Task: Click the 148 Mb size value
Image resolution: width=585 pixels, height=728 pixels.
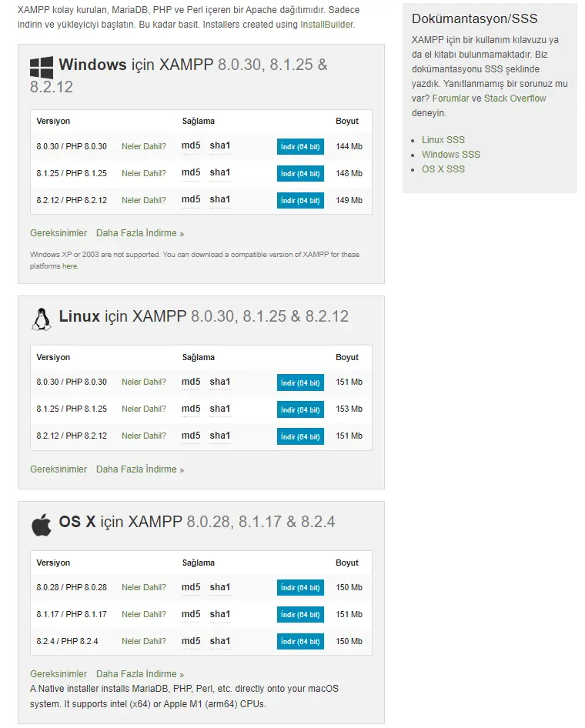Action: (349, 173)
